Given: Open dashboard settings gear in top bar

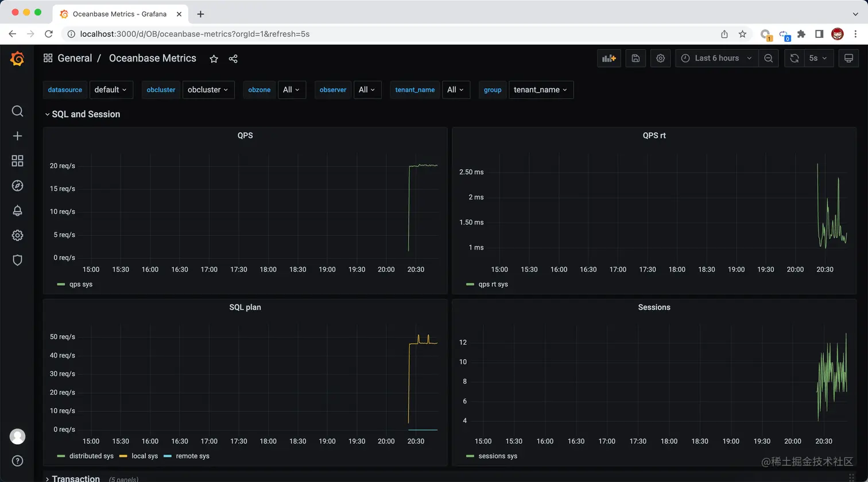Looking at the screenshot, I should (661, 58).
